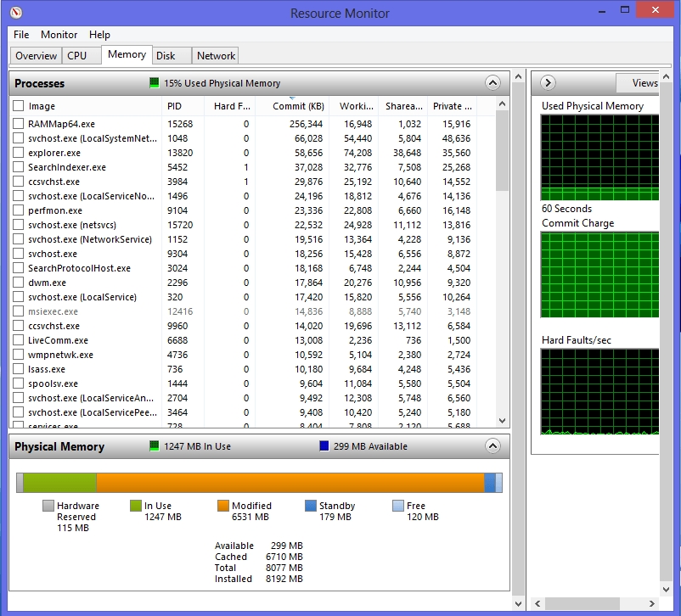
Task: Click main pane scroll-down arrow
Action: click(518, 603)
